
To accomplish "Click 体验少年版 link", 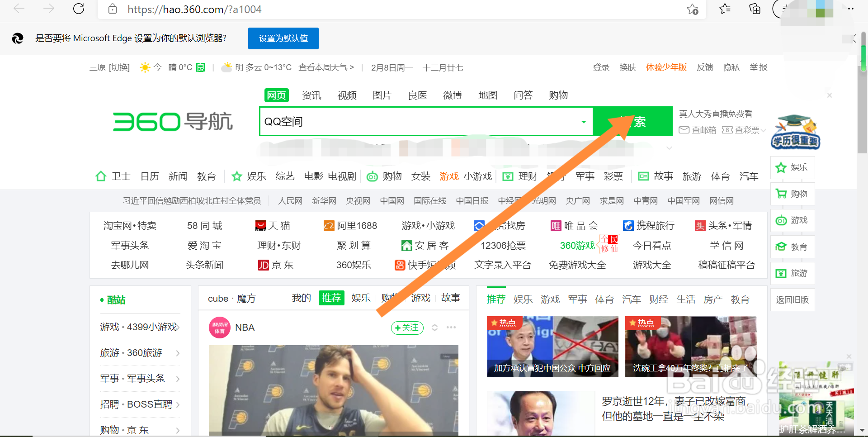I will [666, 67].
